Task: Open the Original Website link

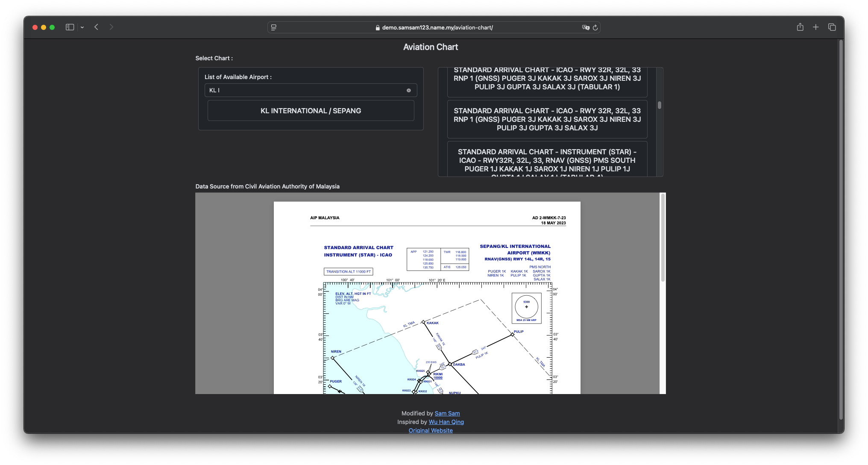Action: [x=431, y=430]
